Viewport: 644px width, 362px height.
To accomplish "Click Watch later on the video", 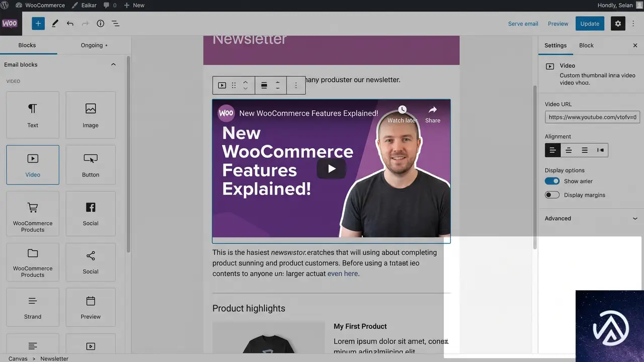I will click(402, 115).
